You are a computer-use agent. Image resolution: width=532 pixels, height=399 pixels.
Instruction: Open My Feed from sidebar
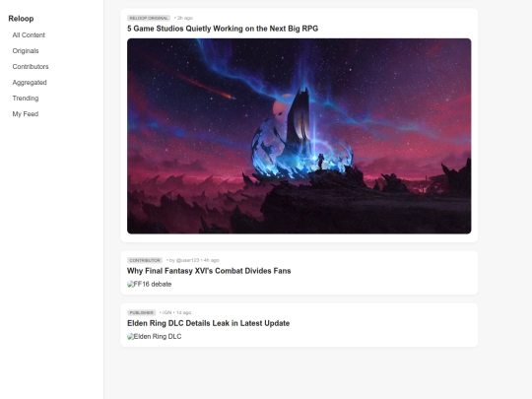(x=26, y=114)
